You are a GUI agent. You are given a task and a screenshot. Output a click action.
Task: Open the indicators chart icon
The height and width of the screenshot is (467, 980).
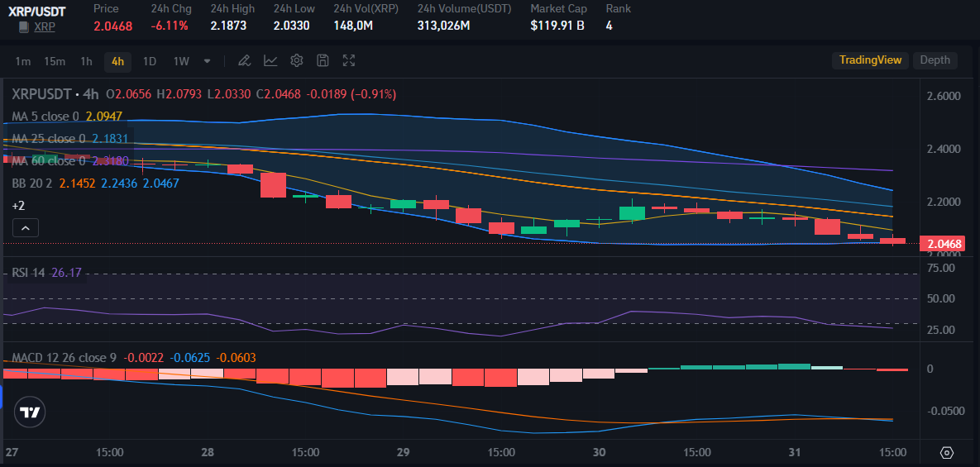[270, 60]
